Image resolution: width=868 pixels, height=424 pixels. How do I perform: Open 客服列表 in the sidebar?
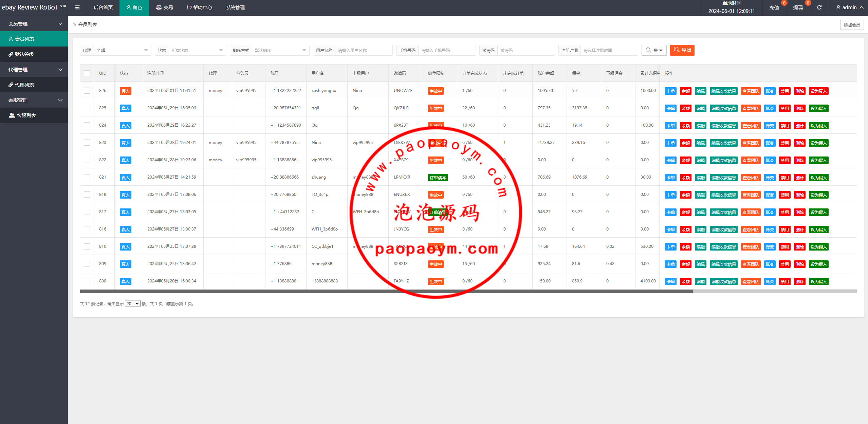click(x=34, y=115)
